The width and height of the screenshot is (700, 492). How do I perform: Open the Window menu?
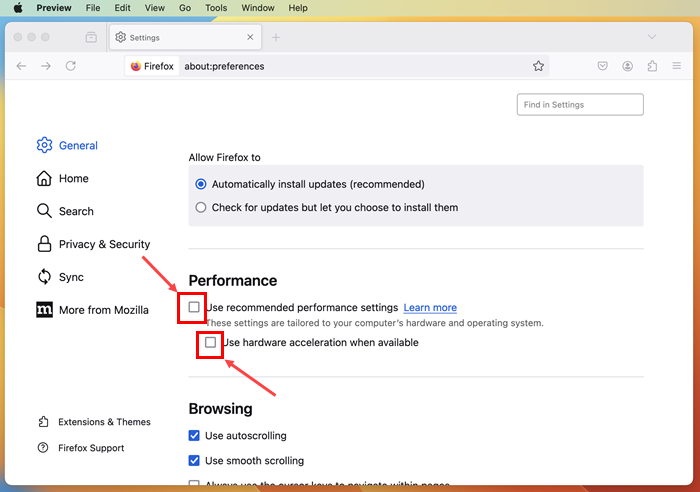click(258, 8)
